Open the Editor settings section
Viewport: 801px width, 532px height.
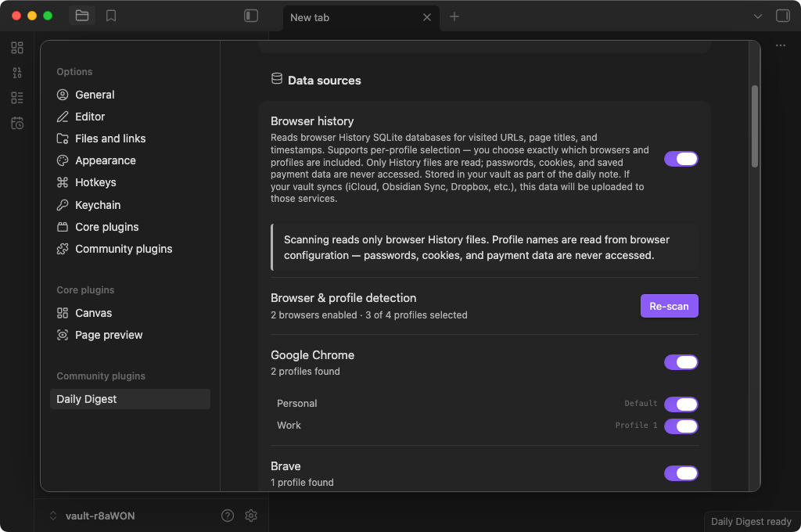(131, 117)
